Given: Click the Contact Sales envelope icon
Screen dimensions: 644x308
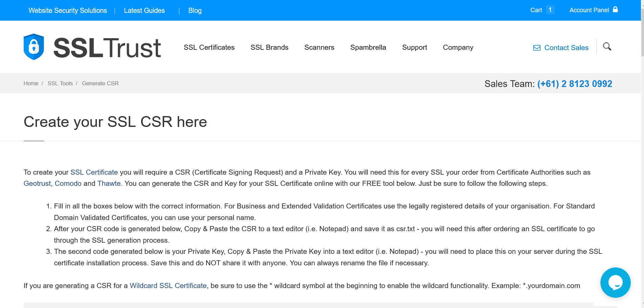Looking at the screenshot, I should click(x=537, y=48).
